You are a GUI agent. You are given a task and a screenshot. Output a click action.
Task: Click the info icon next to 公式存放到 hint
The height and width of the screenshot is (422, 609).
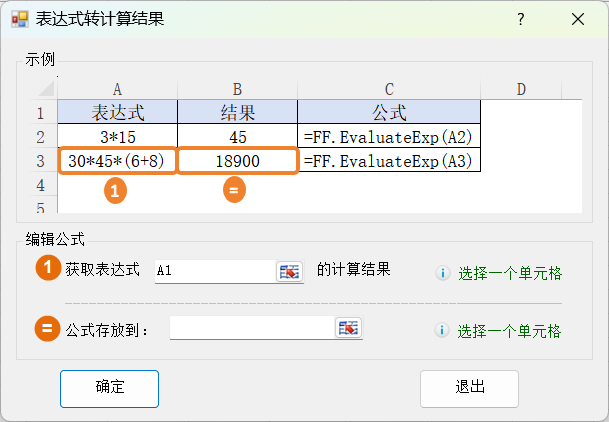click(442, 331)
